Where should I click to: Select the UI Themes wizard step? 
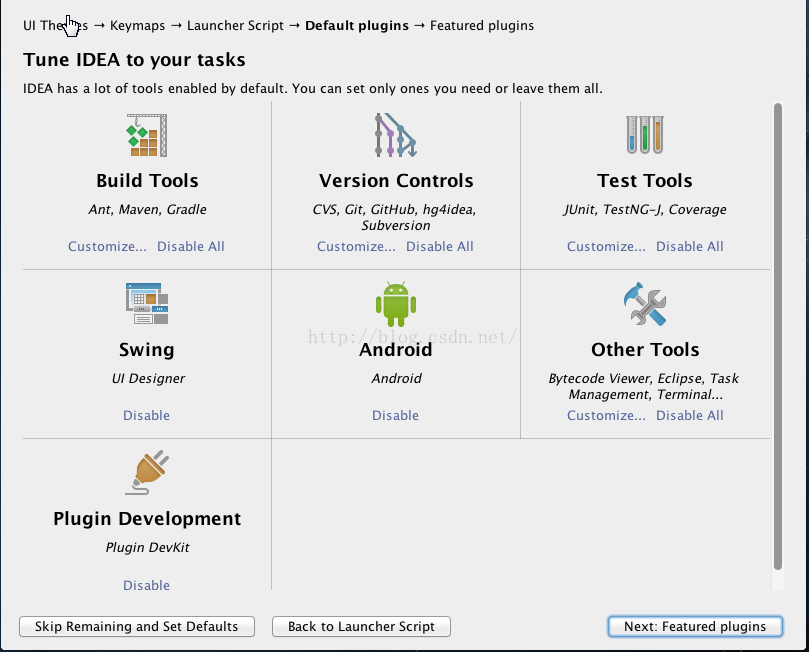click(x=56, y=26)
